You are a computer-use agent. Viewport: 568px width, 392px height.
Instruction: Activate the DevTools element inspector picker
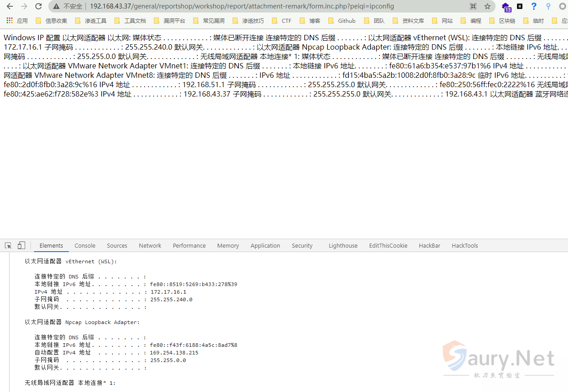point(8,245)
